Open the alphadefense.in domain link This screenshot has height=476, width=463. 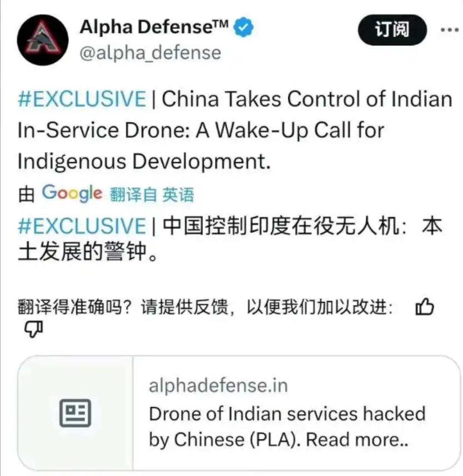[x=218, y=385]
